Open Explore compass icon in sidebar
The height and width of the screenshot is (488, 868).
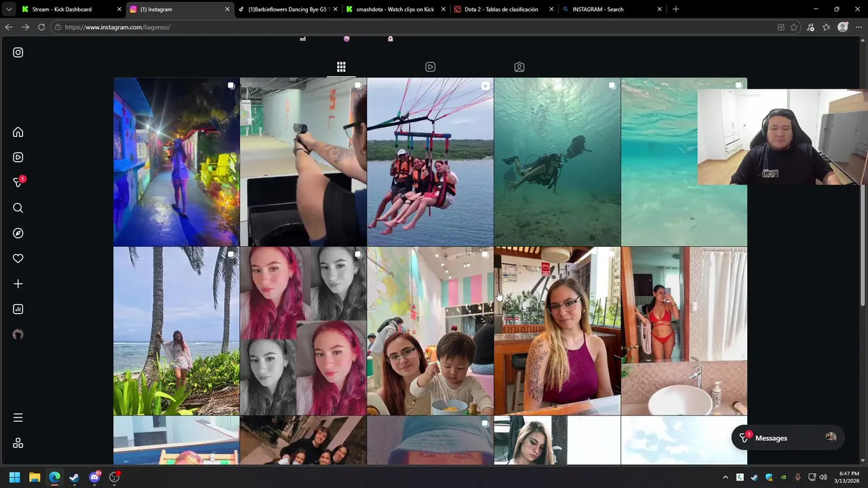(18, 233)
